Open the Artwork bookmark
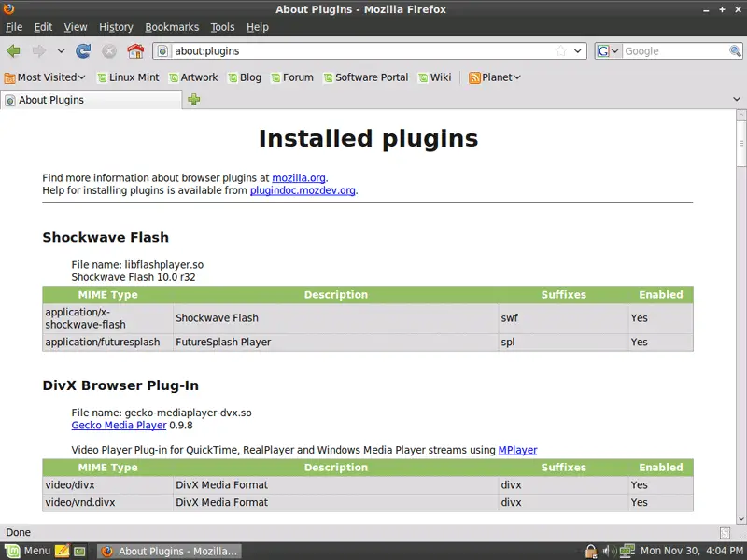Screen dimensions: 747x560 (x=193, y=77)
